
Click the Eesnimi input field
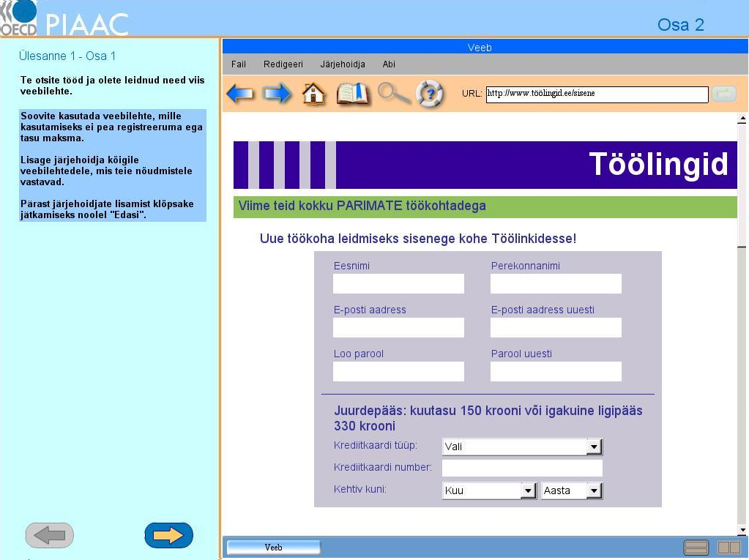click(x=398, y=283)
